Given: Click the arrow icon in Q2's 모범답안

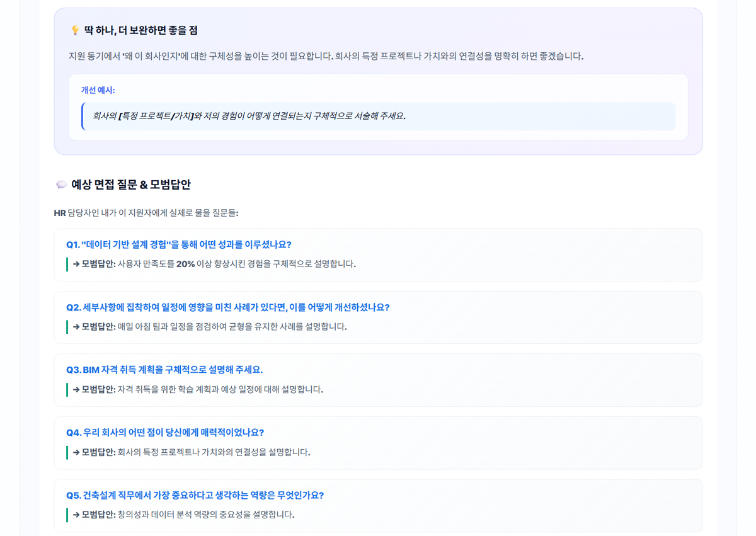Looking at the screenshot, I should [76, 327].
